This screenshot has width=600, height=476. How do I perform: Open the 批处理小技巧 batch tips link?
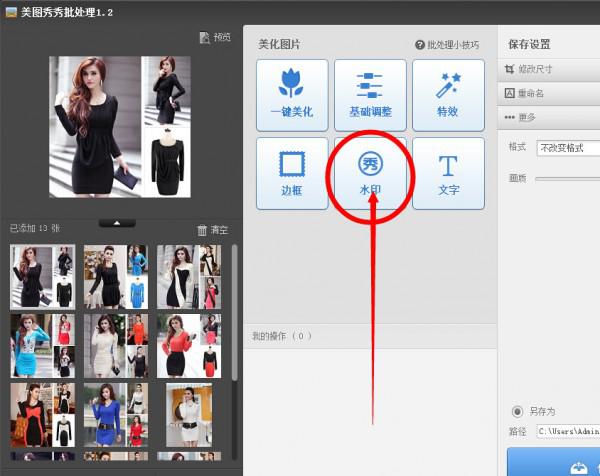point(446,45)
